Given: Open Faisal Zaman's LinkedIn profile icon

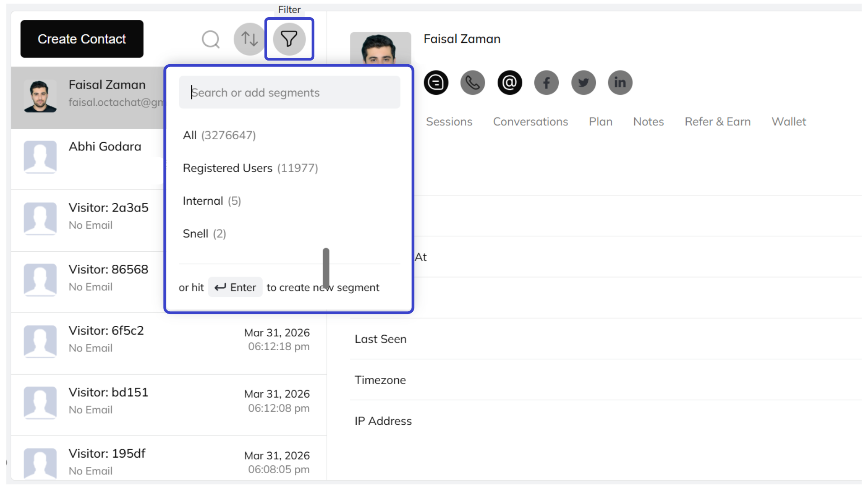Looking at the screenshot, I should [620, 83].
